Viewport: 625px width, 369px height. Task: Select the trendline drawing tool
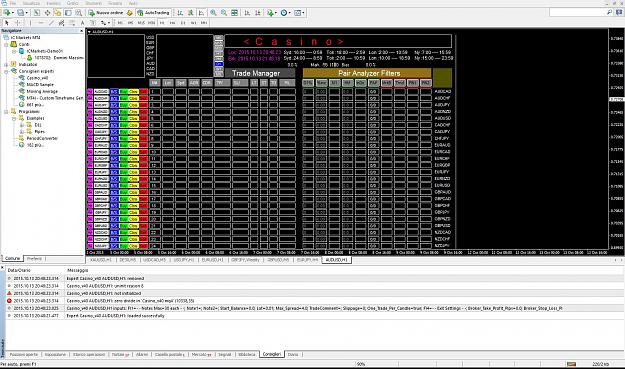(51, 23)
